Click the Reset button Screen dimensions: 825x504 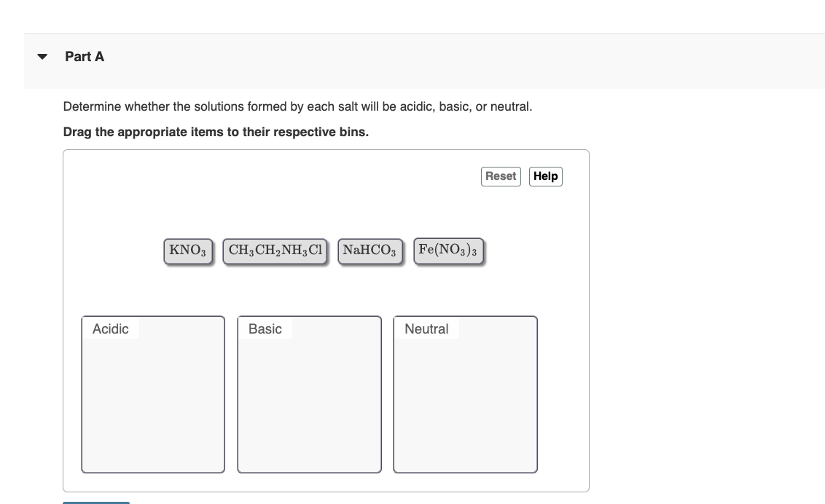pyautogui.click(x=501, y=176)
